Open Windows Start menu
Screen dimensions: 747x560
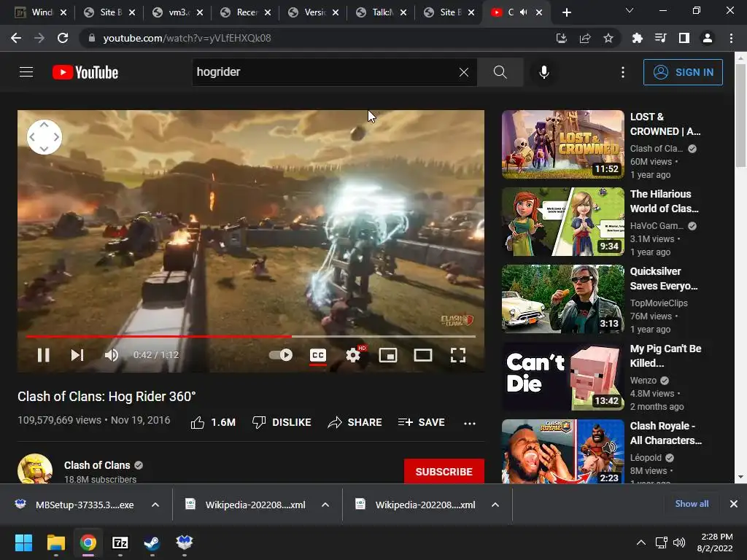pos(23,542)
